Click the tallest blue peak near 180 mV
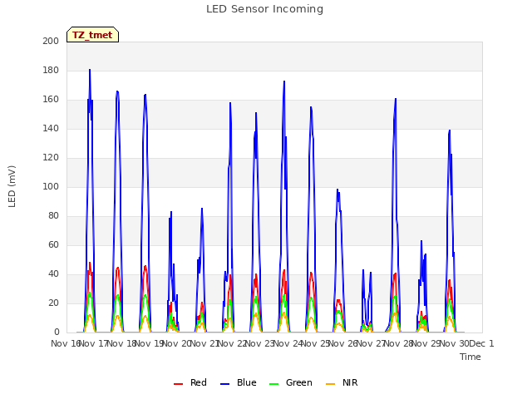 pos(90,70)
